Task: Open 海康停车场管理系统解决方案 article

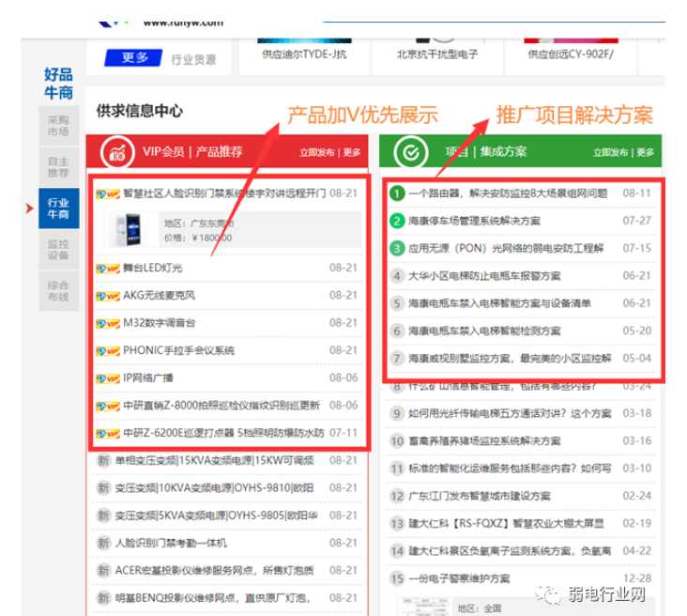Action: pyautogui.click(x=474, y=222)
